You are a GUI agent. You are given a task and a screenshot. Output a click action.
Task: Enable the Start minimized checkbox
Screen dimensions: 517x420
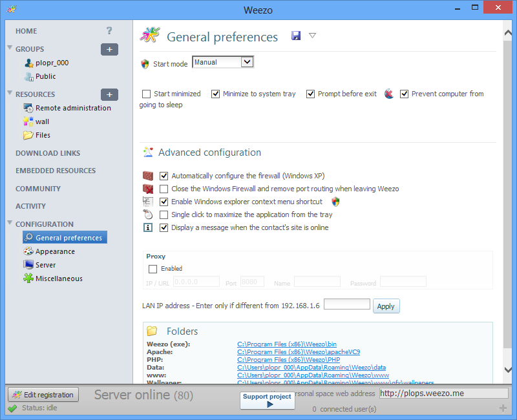[x=147, y=94]
